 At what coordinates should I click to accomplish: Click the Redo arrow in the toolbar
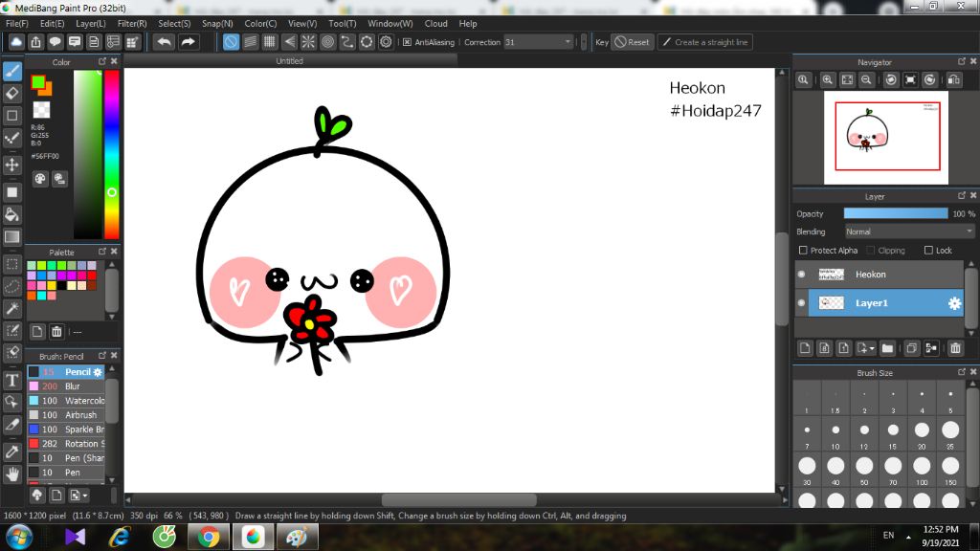(x=188, y=42)
